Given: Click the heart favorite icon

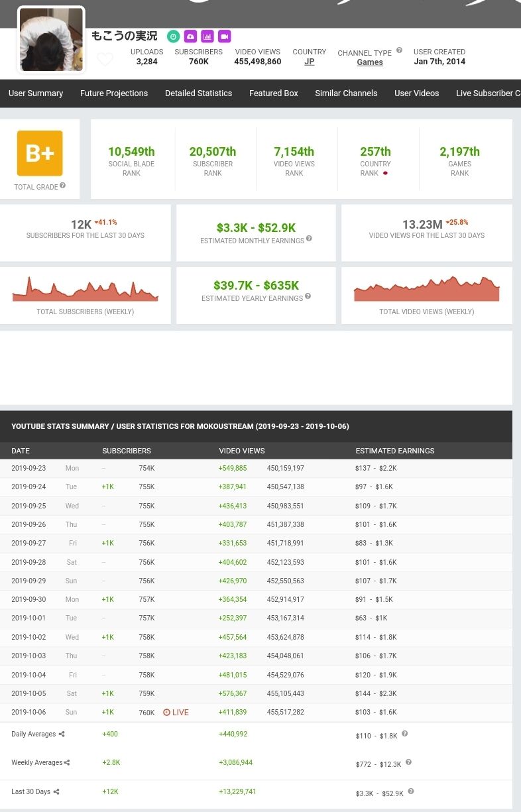Looking at the screenshot, I should click(x=105, y=59).
